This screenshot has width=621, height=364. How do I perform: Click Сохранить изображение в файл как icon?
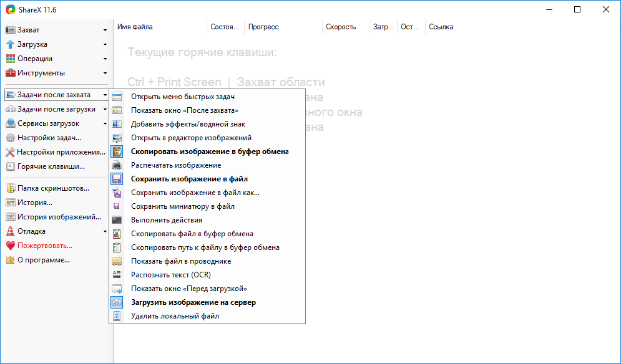pyautogui.click(x=117, y=193)
